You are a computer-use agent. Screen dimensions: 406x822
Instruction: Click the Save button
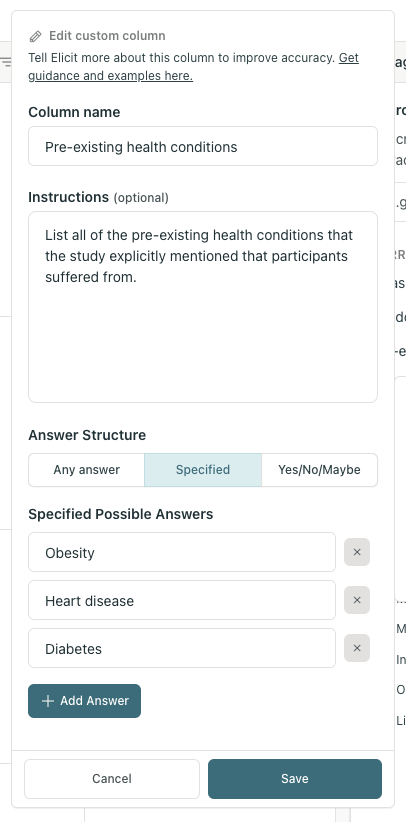[295, 779]
